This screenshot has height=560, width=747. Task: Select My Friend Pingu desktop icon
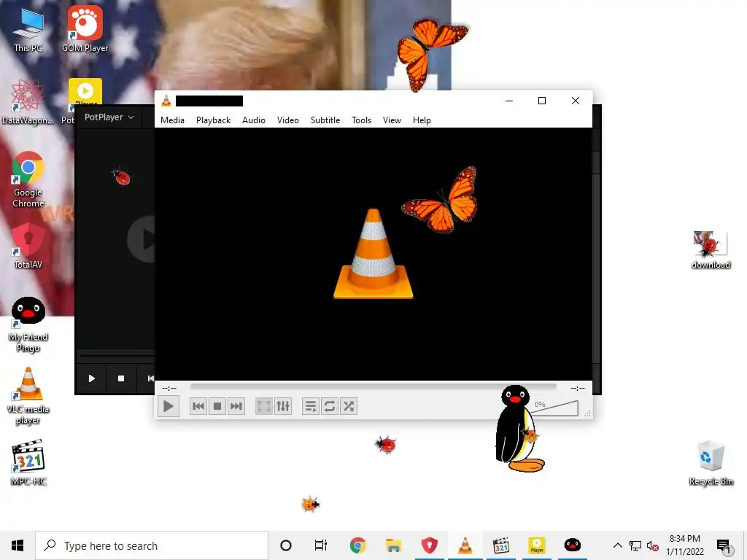(x=28, y=324)
